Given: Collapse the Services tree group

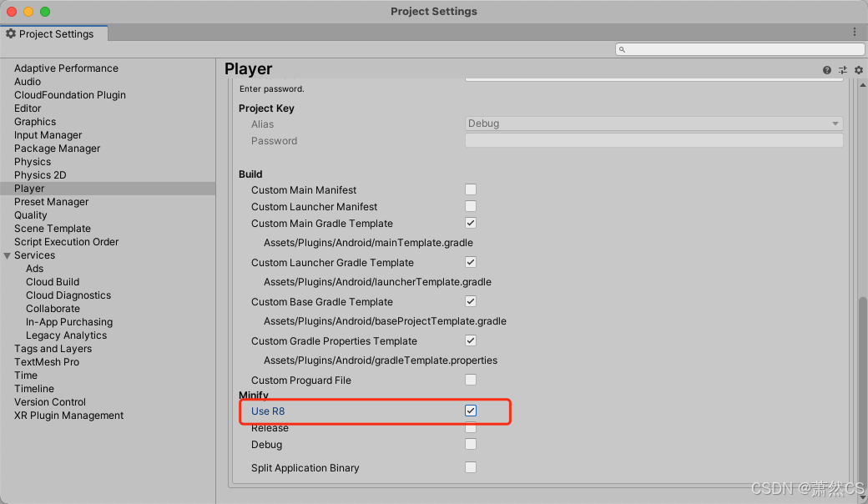Looking at the screenshot, I should tap(8, 255).
